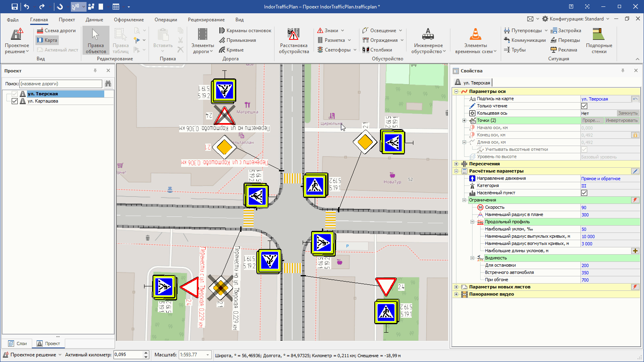This screenshot has height=362, width=644.
Task: Open Проект ribbon tab
Action: coord(67,20)
